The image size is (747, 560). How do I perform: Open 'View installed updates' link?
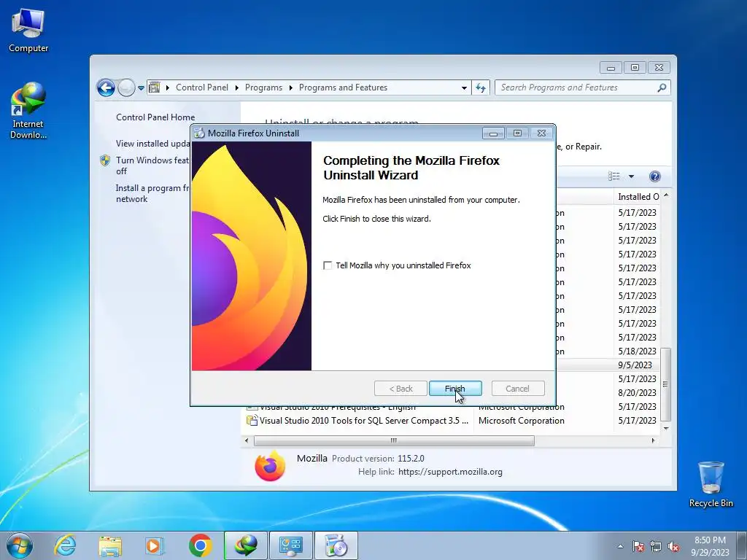(152, 144)
